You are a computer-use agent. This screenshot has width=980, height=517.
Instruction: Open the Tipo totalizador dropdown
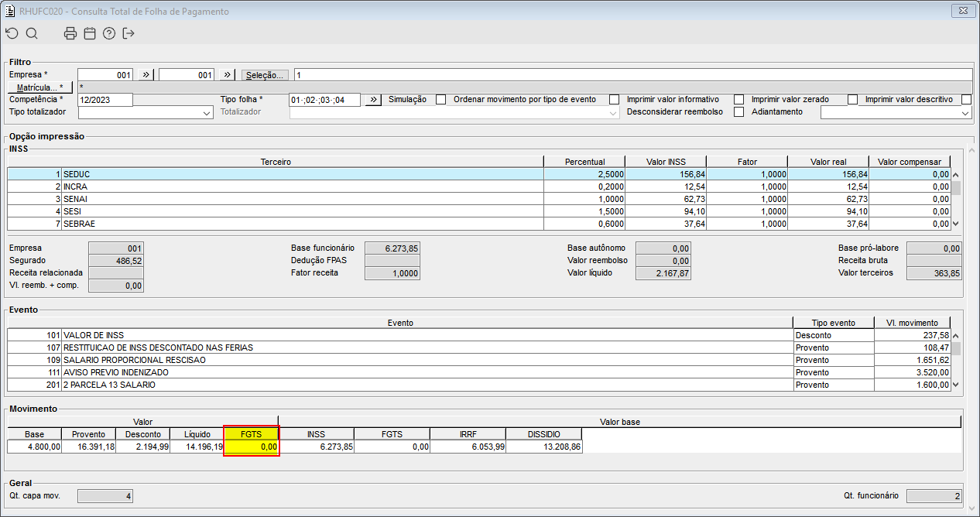pyautogui.click(x=146, y=112)
